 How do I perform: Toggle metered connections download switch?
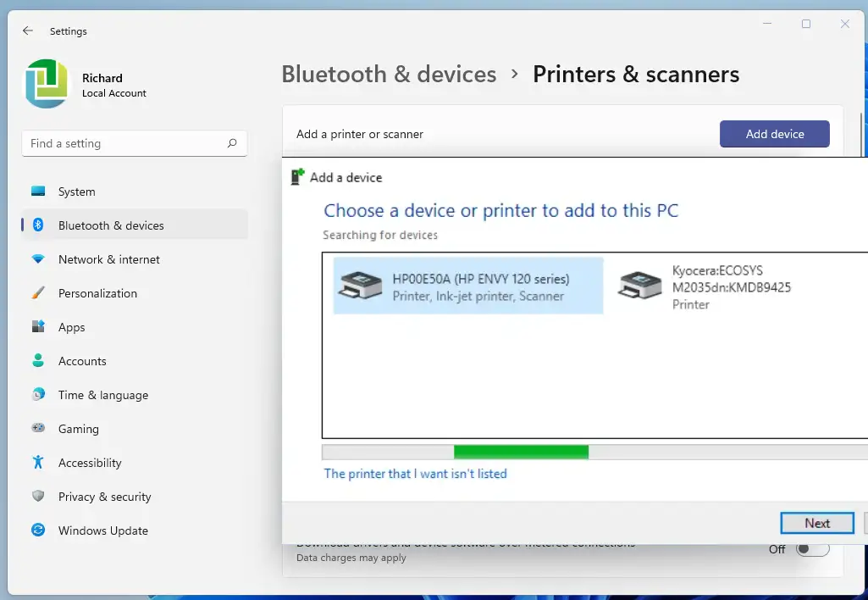(x=813, y=548)
